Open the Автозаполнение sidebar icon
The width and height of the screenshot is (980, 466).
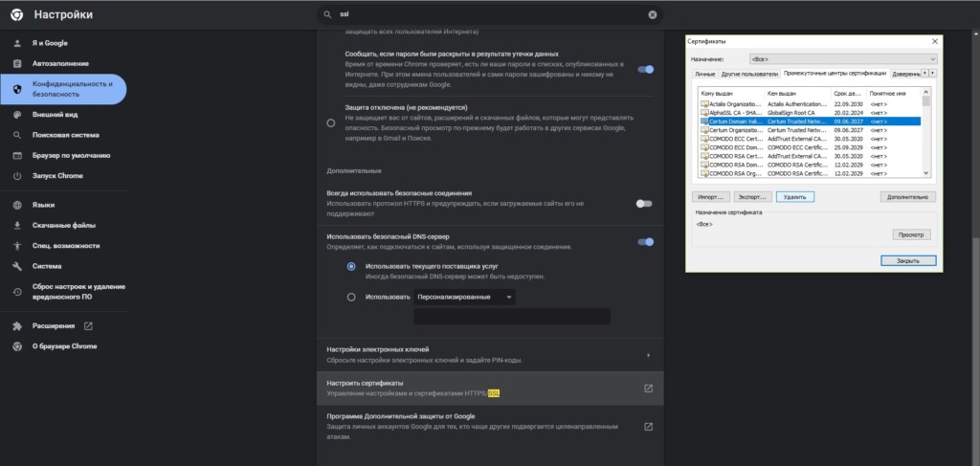[x=17, y=63]
